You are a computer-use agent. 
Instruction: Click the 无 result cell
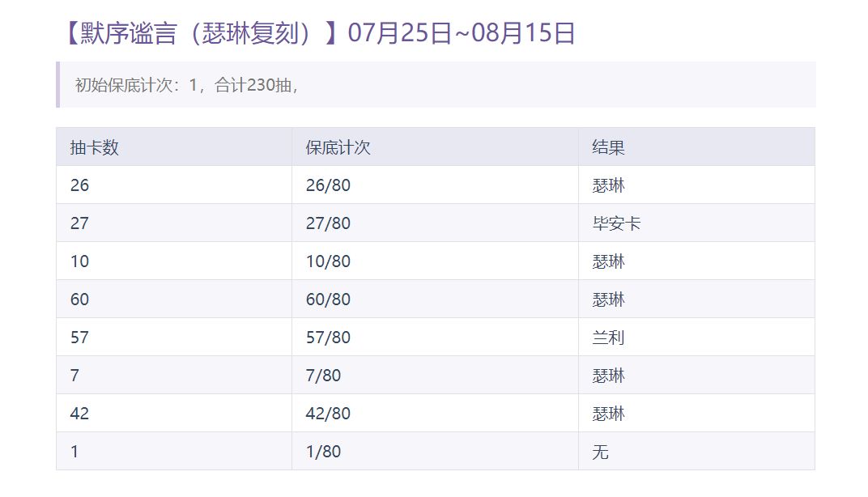696,451
